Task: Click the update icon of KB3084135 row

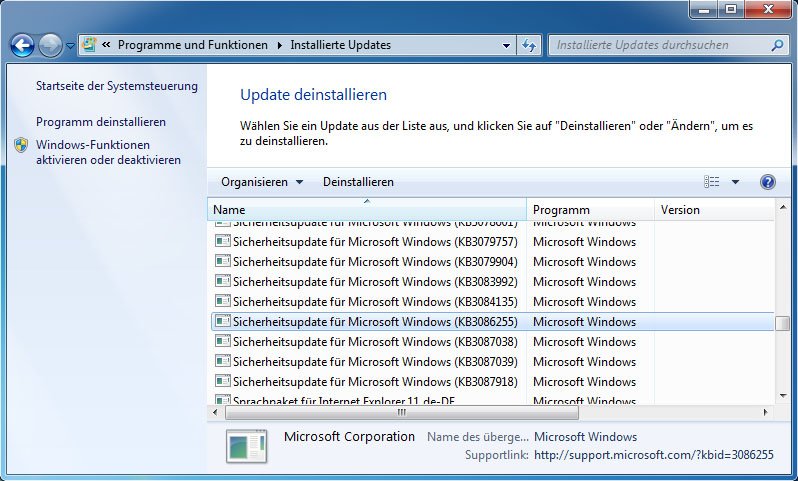Action: pos(222,301)
